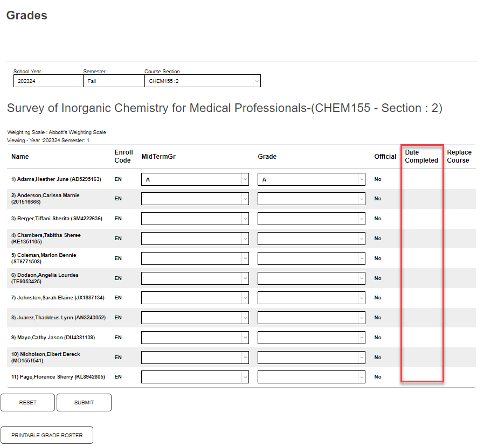Open the PRINTABLE GRADE ROSTER

tap(47, 435)
